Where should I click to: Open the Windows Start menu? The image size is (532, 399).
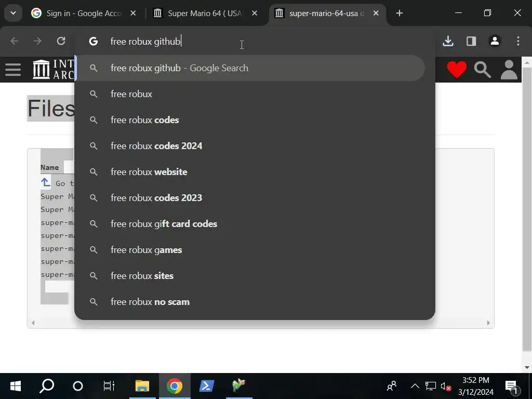[15, 386]
